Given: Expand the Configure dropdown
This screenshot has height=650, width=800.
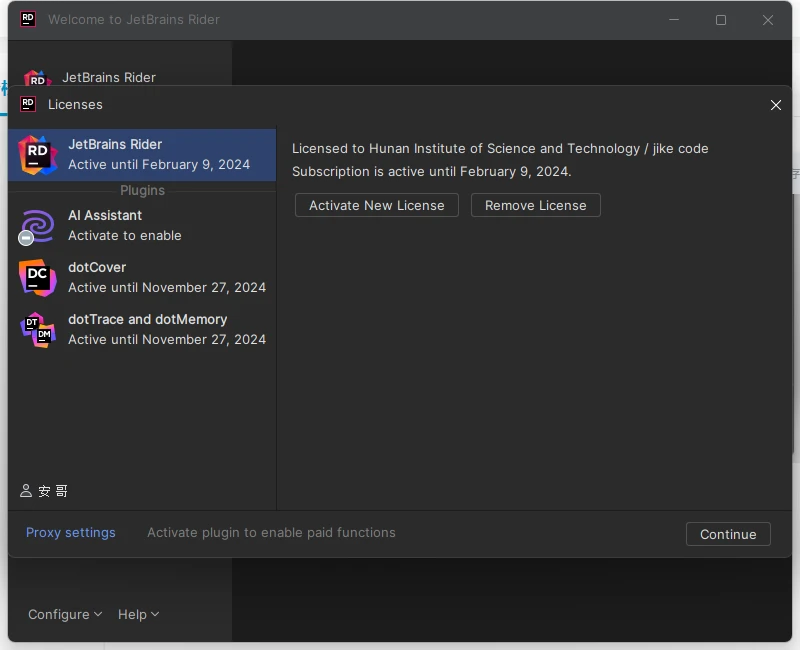Looking at the screenshot, I should click(65, 615).
